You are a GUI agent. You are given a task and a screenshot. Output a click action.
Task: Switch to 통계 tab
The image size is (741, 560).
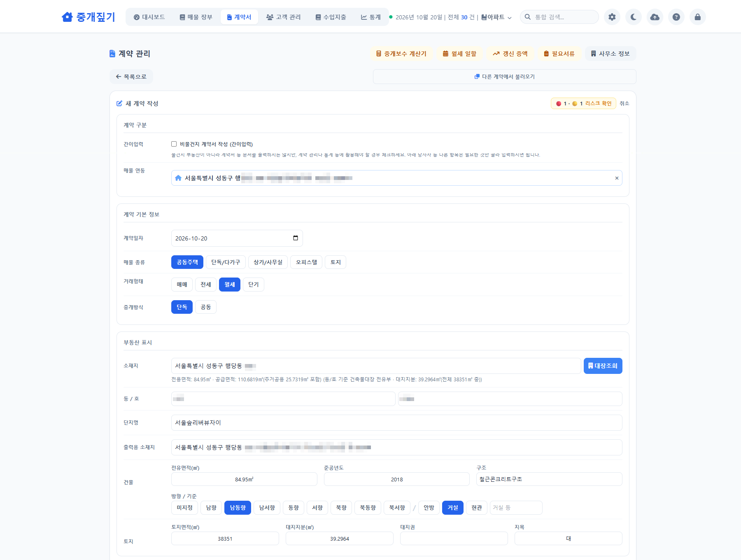click(370, 17)
